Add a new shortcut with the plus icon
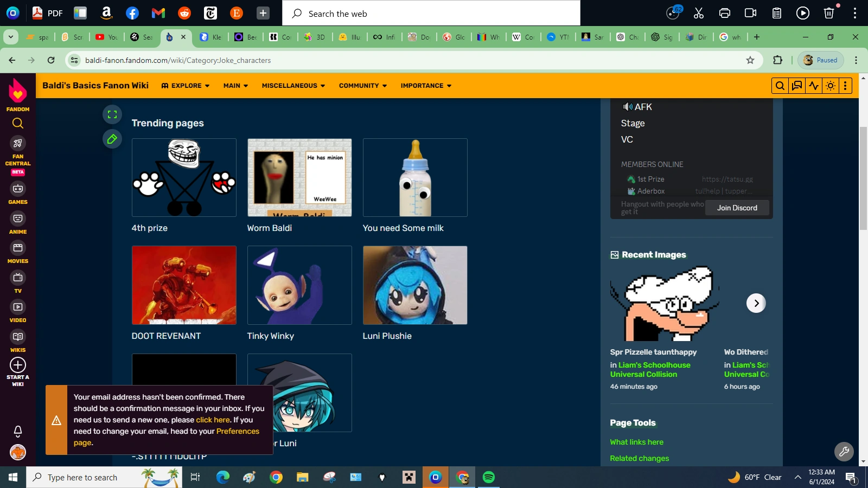Screen dimensions: 868x488 pyautogui.click(x=263, y=13)
